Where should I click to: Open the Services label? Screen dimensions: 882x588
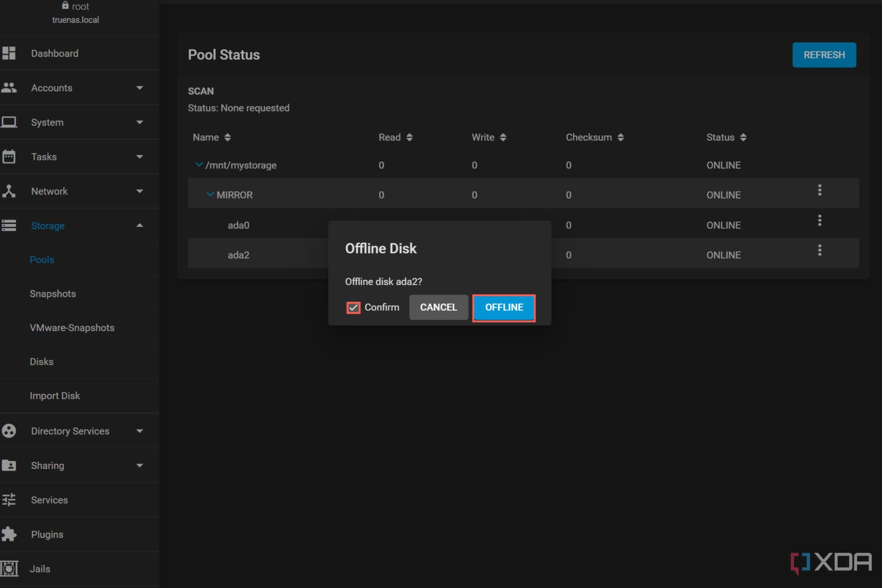pyautogui.click(x=49, y=500)
